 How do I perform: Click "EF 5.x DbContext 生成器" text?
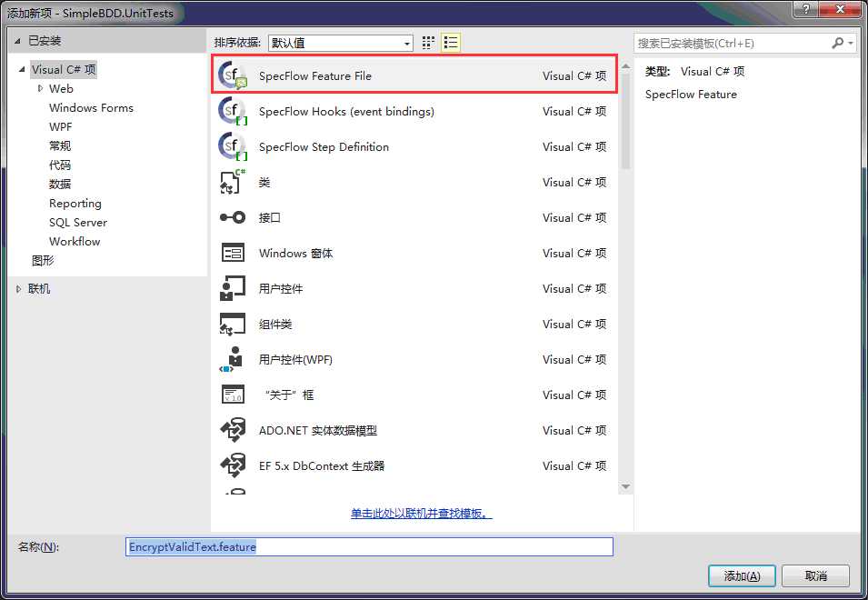pos(322,465)
